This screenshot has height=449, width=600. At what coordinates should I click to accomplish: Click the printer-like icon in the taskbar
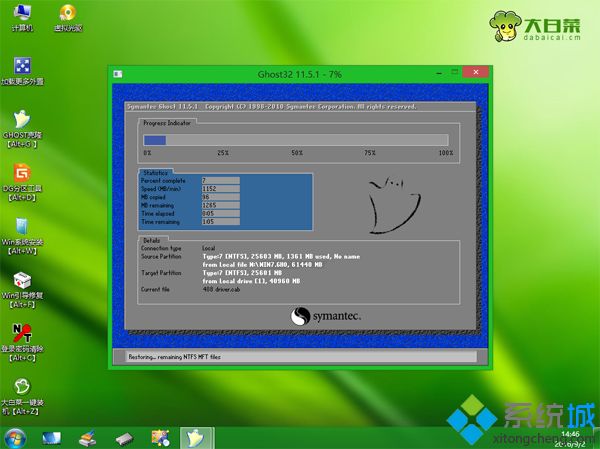(88, 437)
